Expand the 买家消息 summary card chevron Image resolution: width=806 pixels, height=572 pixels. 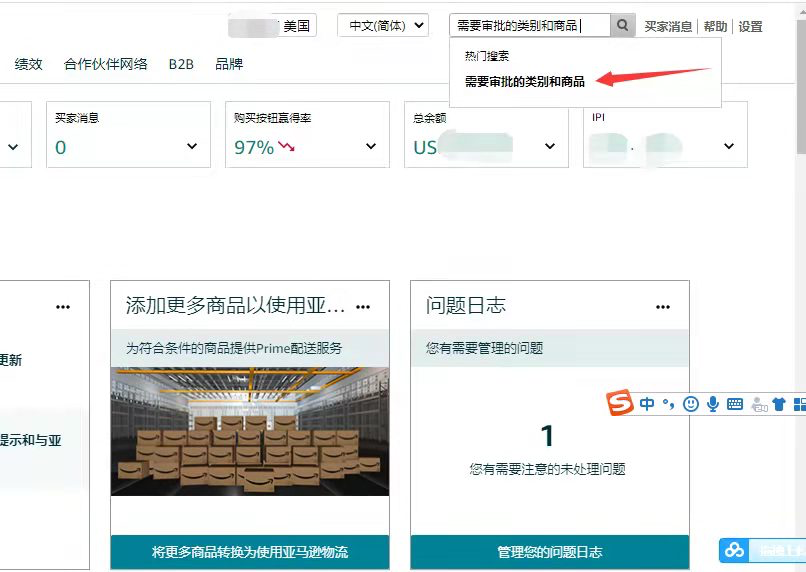(x=192, y=146)
